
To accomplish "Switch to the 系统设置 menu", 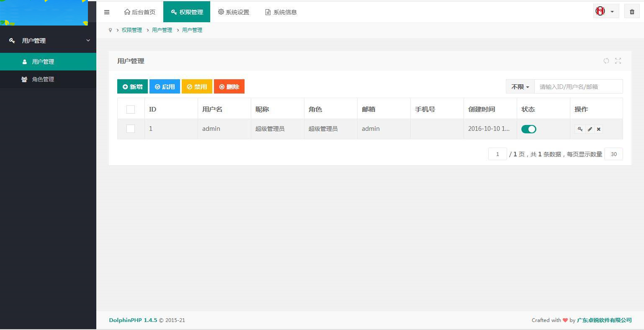I will click(234, 12).
